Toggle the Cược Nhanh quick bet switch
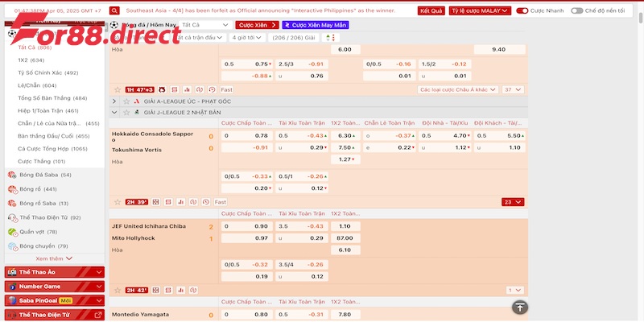Screen dimensions: 644x322 click(523, 11)
